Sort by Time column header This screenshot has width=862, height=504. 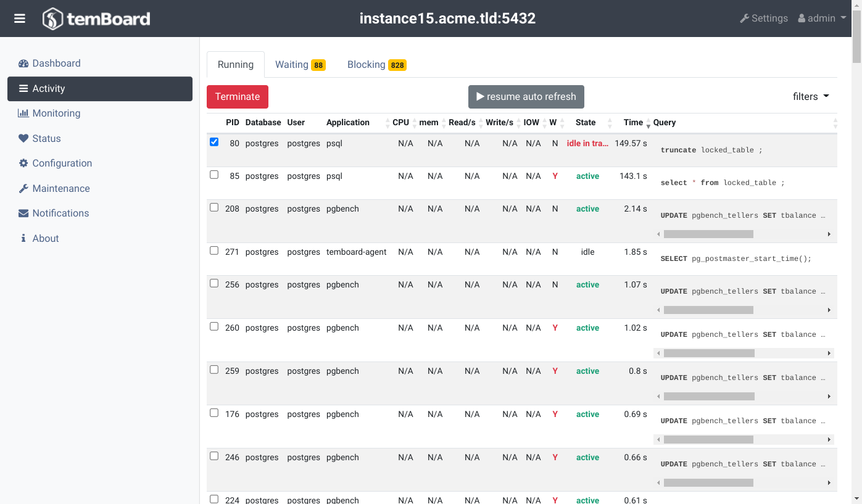(633, 122)
